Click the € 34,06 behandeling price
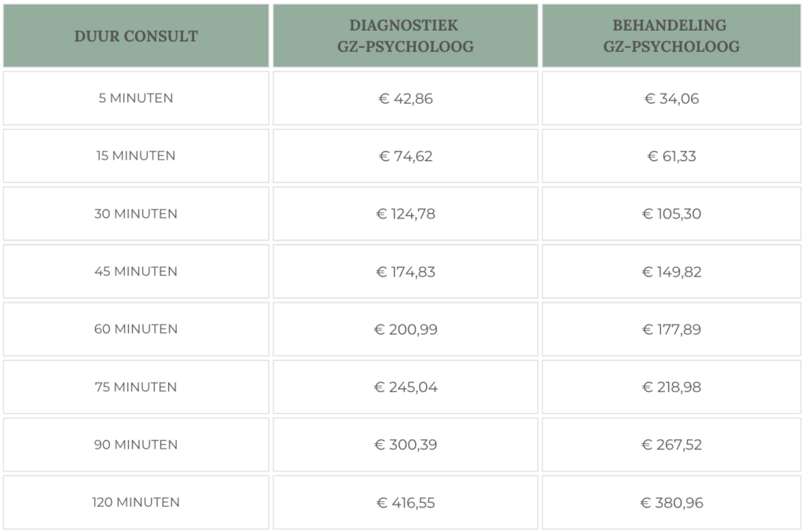 point(672,99)
